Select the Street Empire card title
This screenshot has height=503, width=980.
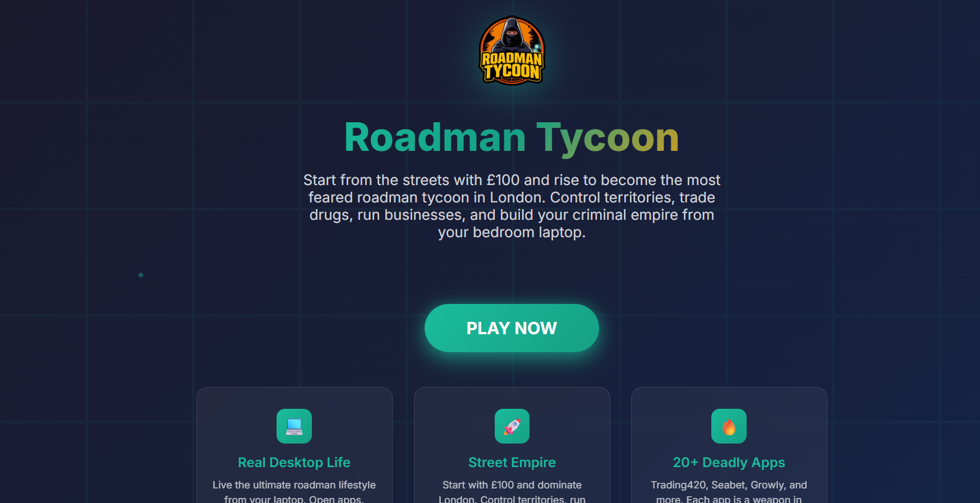[x=512, y=463]
